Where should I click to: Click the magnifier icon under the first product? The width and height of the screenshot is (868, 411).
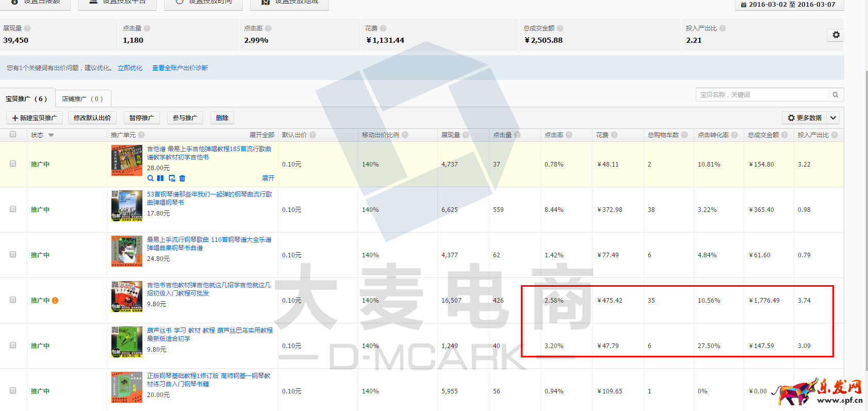point(150,178)
